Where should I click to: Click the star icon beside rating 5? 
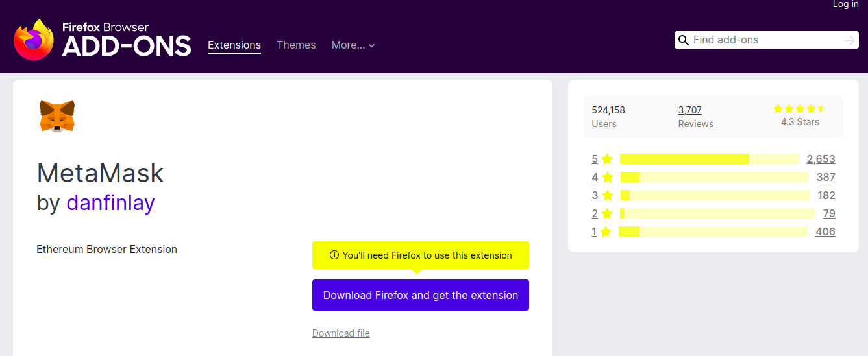(607, 160)
